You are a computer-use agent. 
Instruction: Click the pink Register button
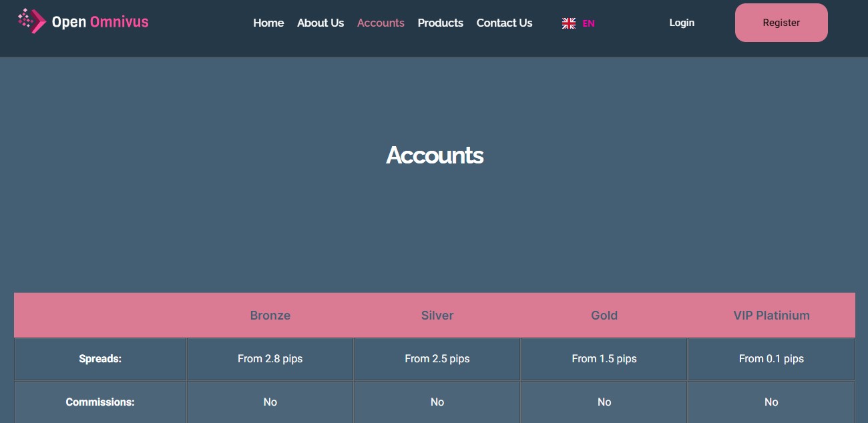[x=781, y=23]
